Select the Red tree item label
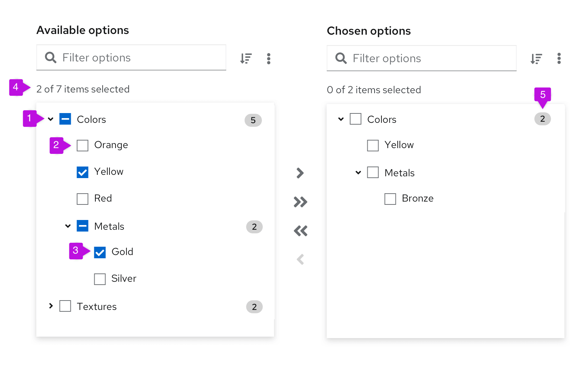The width and height of the screenshot is (588, 367). click(103, 198)
